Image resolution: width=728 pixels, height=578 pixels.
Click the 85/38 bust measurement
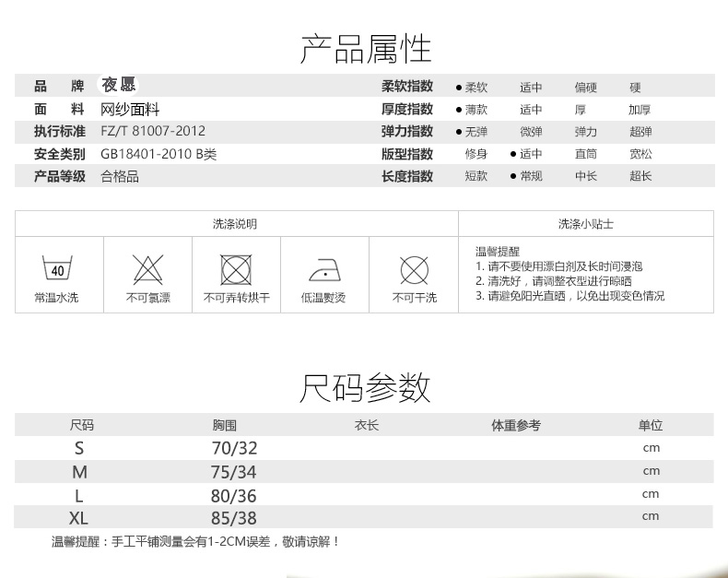tap(234, 518)
